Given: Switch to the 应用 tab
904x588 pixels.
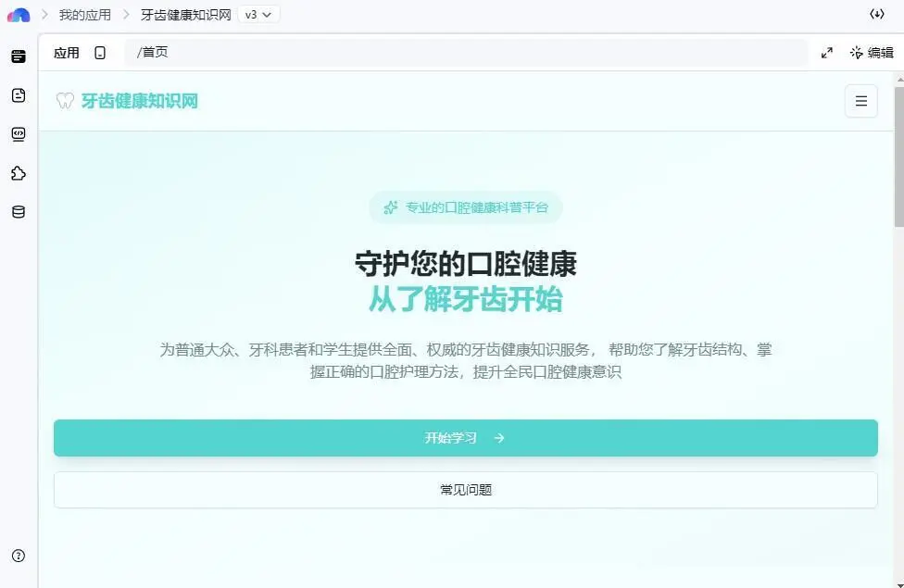Looking at the screenshot, I should 67,53.
